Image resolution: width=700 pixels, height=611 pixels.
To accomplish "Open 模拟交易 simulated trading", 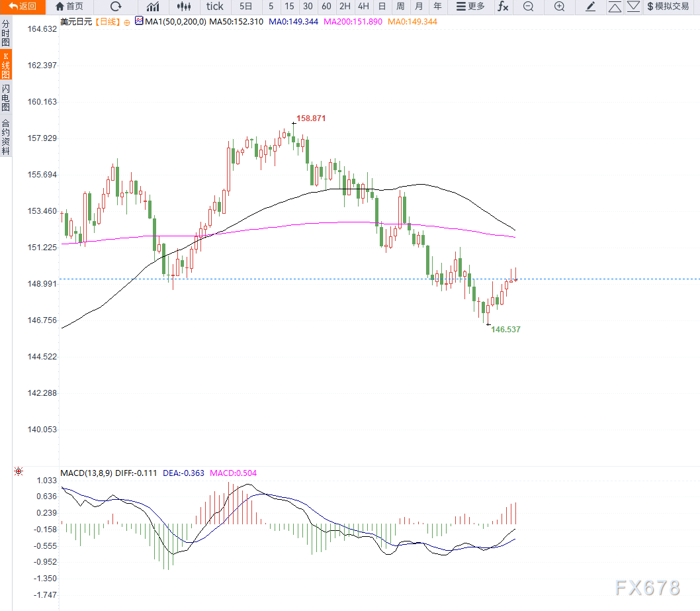I will coord(668,6).
